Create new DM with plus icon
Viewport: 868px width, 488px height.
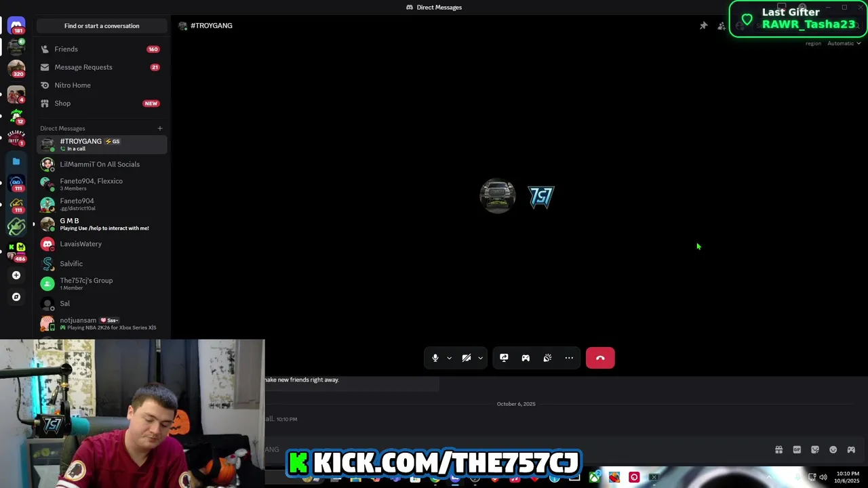pos(160,128)
